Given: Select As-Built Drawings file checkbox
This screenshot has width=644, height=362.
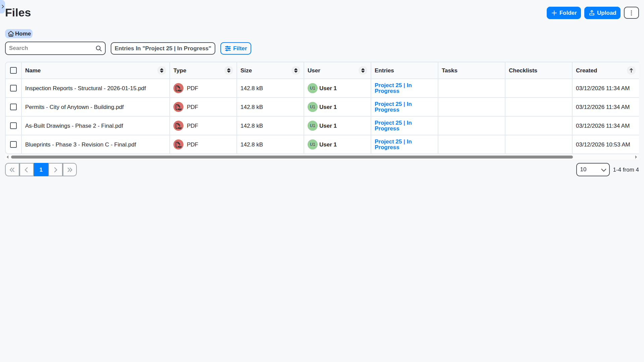Looking at the screenshot, I should coord(13,126).
